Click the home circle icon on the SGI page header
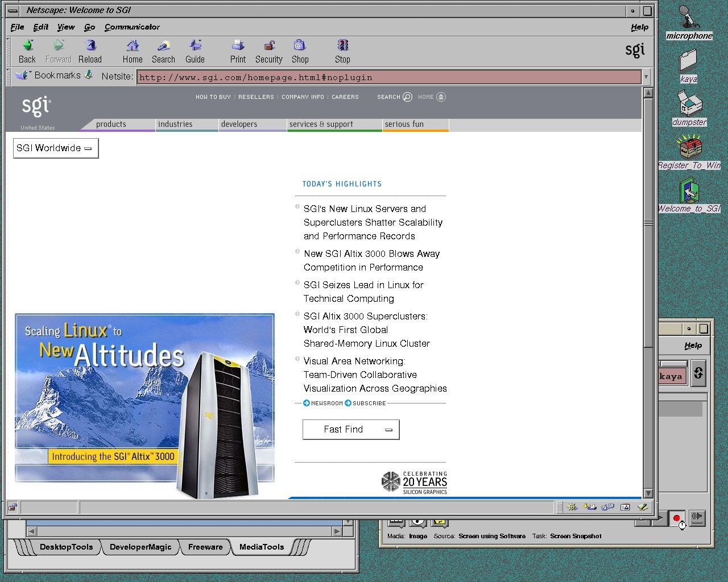Image resolution: width=728 pixels, height=582 pixels. pos(441,97)
